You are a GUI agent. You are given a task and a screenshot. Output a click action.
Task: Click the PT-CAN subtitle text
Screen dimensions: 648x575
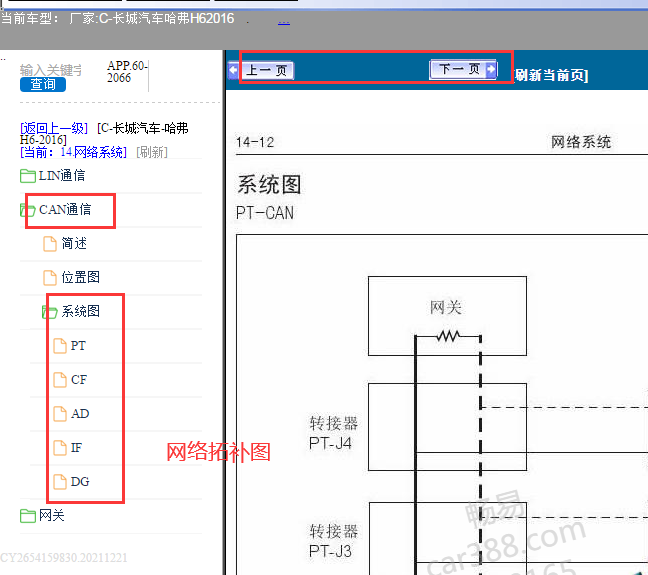265,213
